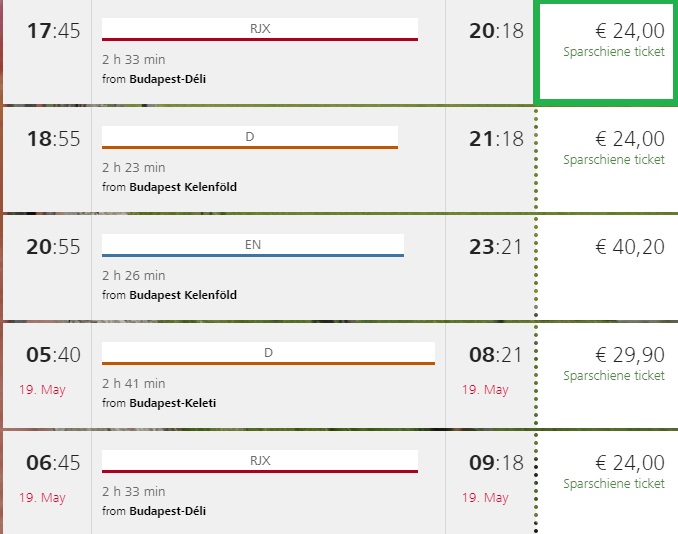Open the D train bar departing 05:40
Screen dimensions: 678x534
click(268, 353)
